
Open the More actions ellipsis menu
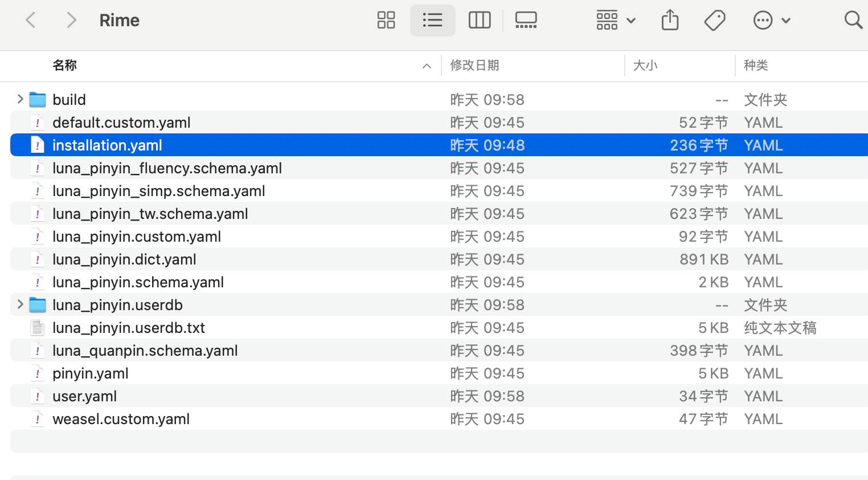click(772, 21)
